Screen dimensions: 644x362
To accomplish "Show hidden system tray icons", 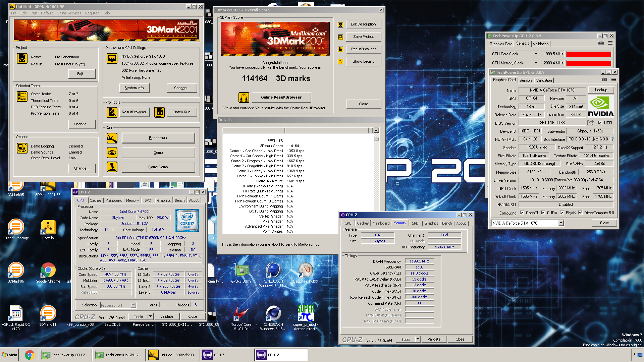I will coord(634,355).
